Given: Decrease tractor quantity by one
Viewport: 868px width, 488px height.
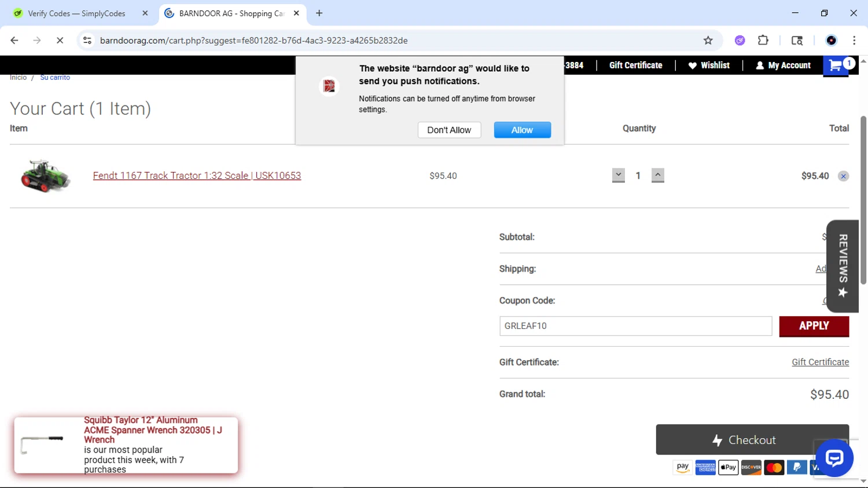Looking at the screenshot, I should [619, 175].
